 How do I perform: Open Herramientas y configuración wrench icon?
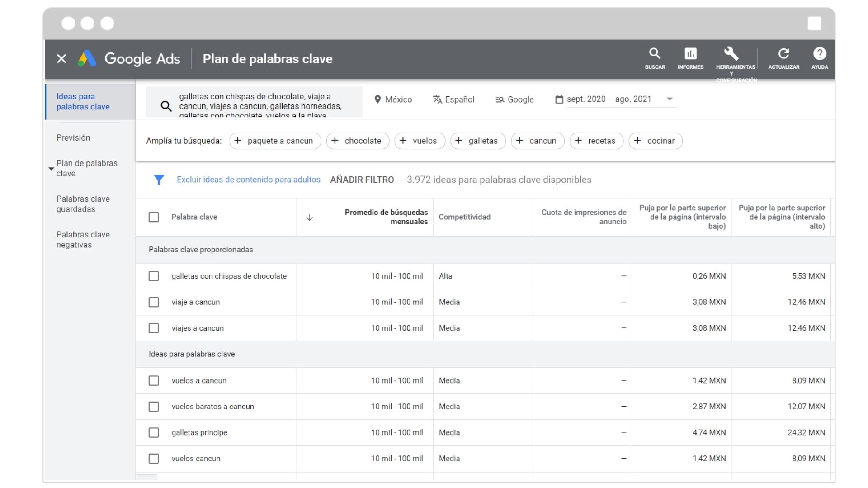pyautogui.click(x=731, y=54)
